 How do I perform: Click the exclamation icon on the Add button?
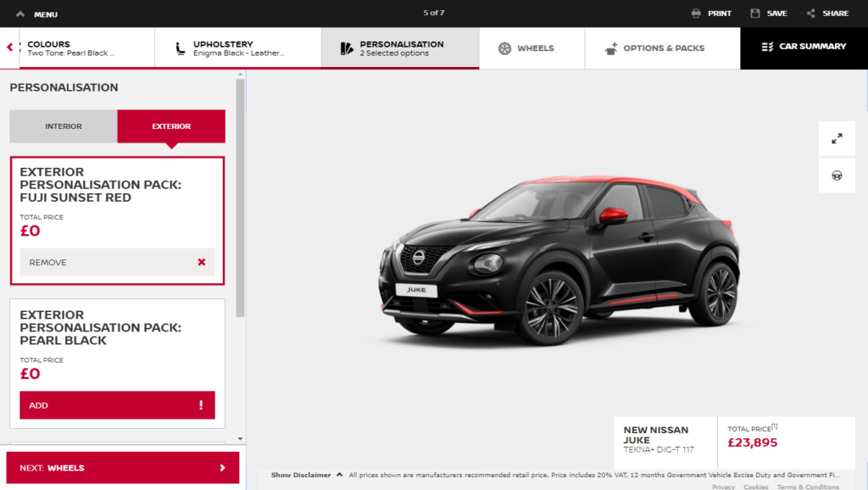[201, 405]
